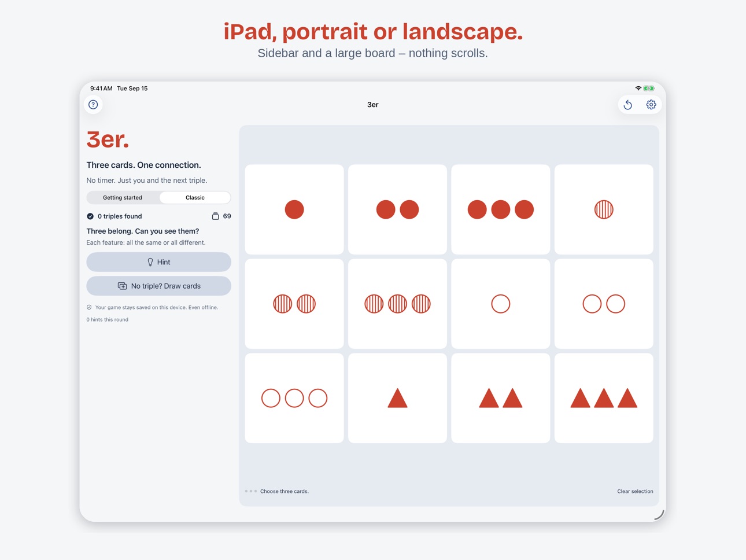
Task: Click the checkmark icon beside triples found
Action: tap(90, 216)
